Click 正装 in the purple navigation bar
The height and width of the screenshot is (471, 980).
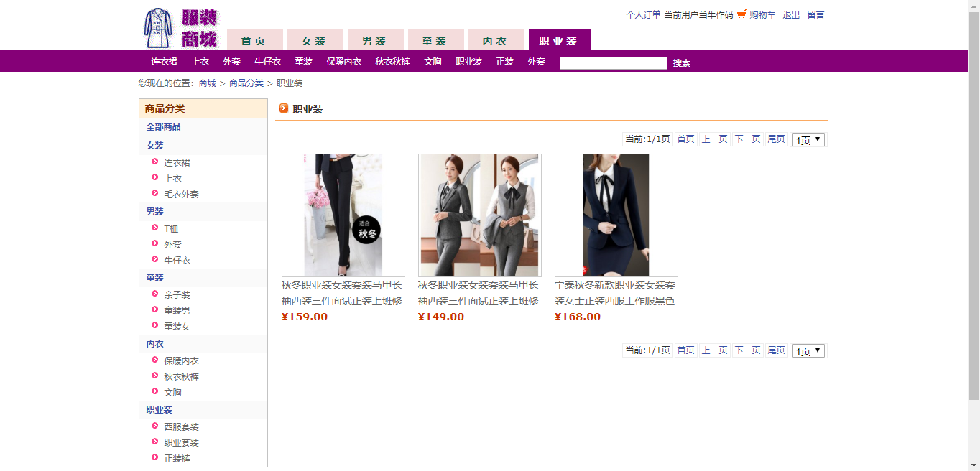pyautogui.click(x=504, y=62)
